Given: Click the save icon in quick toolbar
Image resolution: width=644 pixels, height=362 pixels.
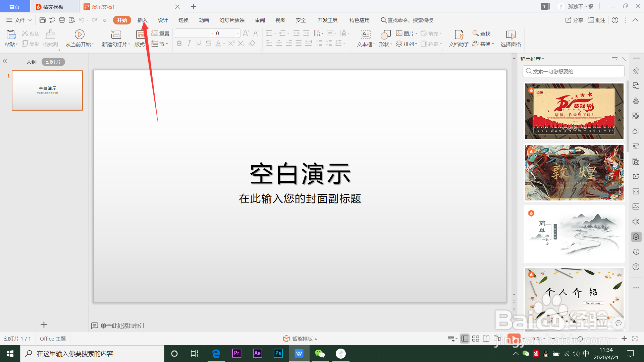Looking at the screenshot, I should point(43,20).
